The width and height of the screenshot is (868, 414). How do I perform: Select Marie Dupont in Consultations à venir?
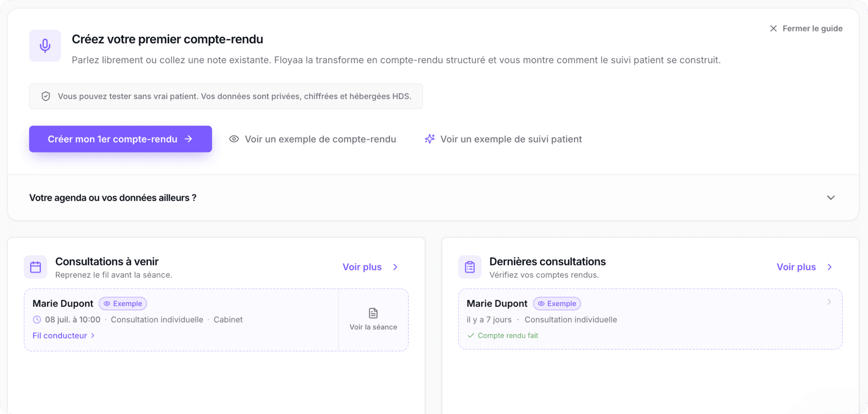[63, 303]
